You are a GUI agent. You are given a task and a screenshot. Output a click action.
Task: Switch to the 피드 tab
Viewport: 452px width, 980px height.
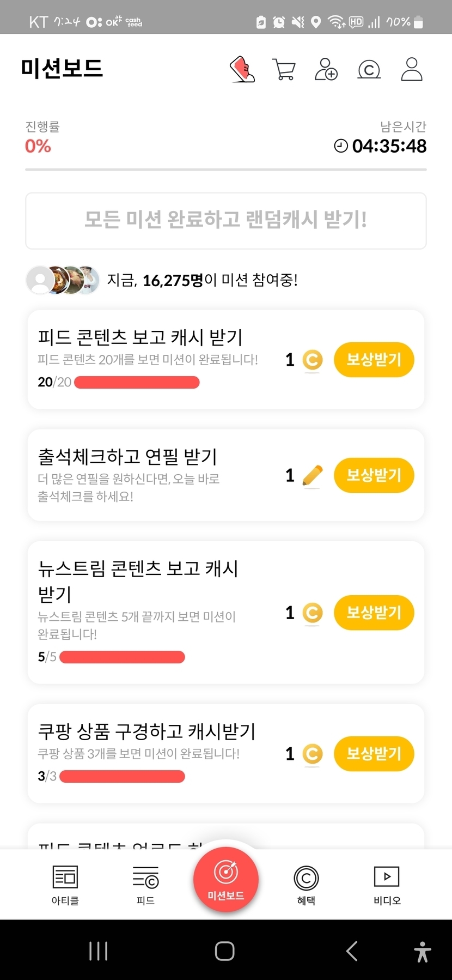point(145,884)
